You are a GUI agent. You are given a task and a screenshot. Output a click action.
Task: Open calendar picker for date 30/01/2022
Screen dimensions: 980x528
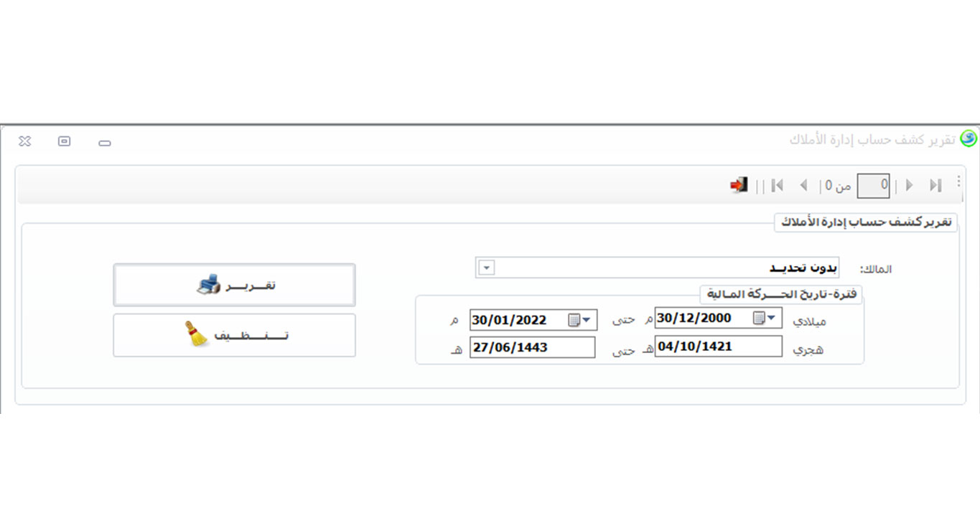pyautogui.click(x=580, y=320)
